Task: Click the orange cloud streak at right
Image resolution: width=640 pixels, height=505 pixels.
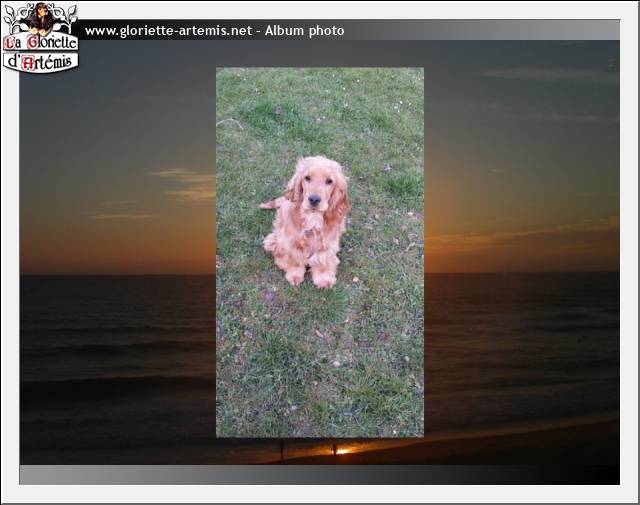Action: (522, 234)
